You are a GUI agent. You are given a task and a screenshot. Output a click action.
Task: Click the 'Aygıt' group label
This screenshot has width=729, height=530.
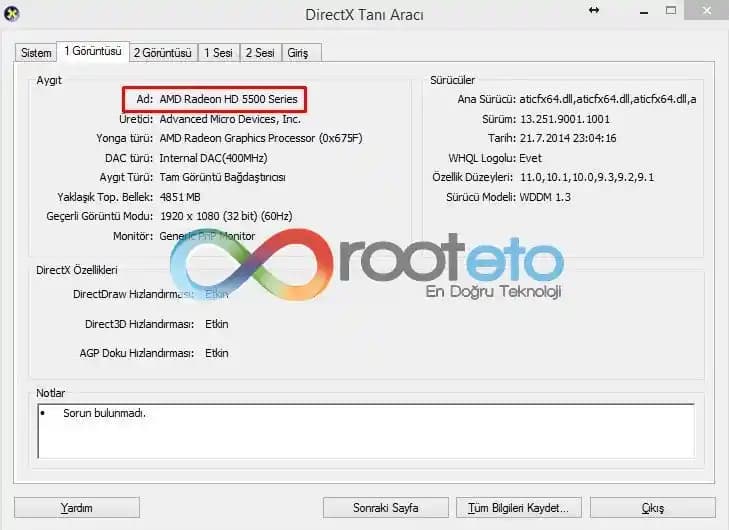[x=49, y=80]
